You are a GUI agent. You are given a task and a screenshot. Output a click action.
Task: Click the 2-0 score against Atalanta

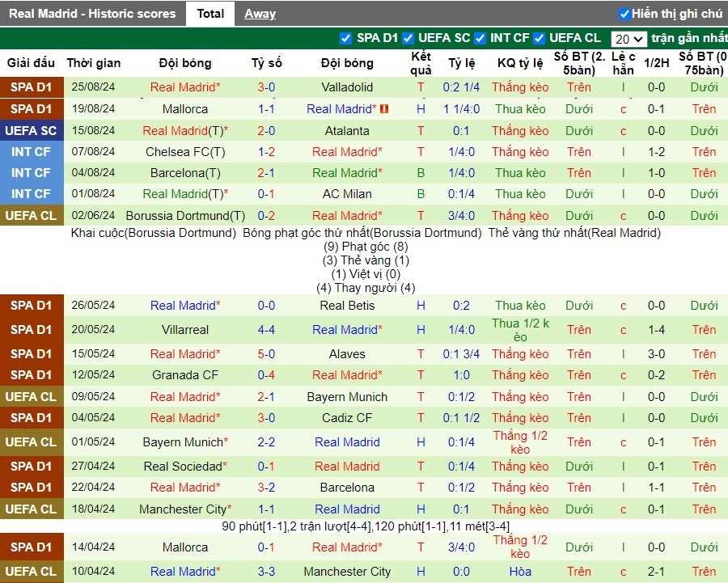[x=266, y=131]
